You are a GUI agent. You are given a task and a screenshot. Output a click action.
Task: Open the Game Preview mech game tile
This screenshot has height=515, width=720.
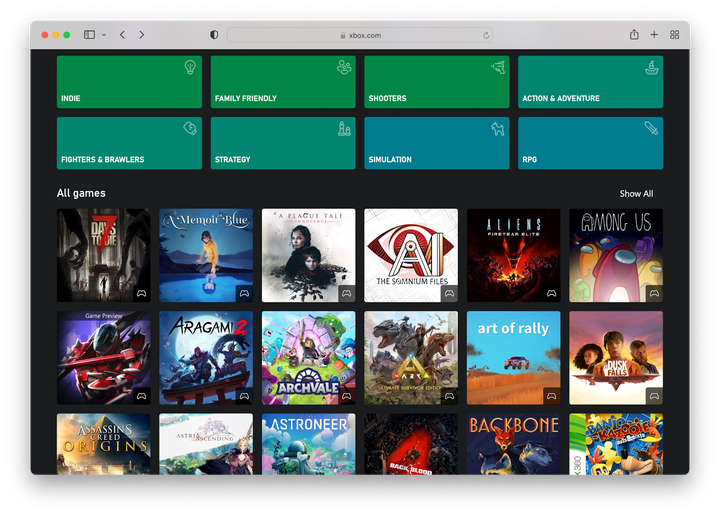point(103,358)
